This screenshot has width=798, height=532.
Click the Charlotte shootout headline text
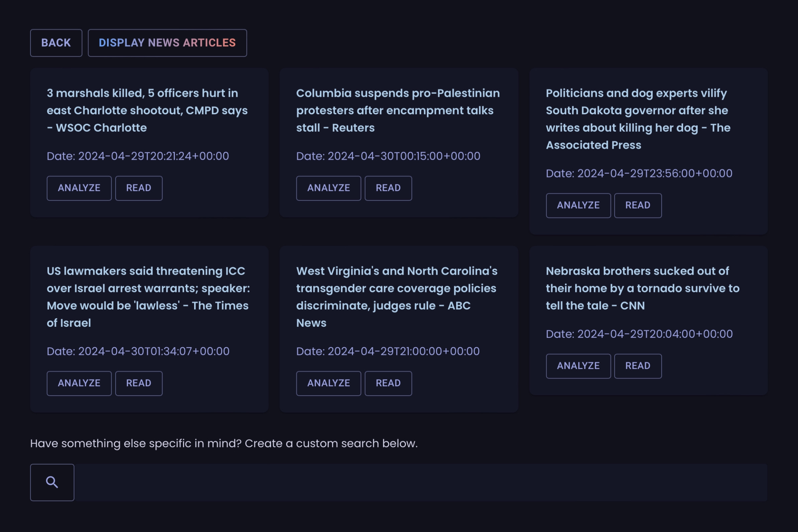click(147, 110)
